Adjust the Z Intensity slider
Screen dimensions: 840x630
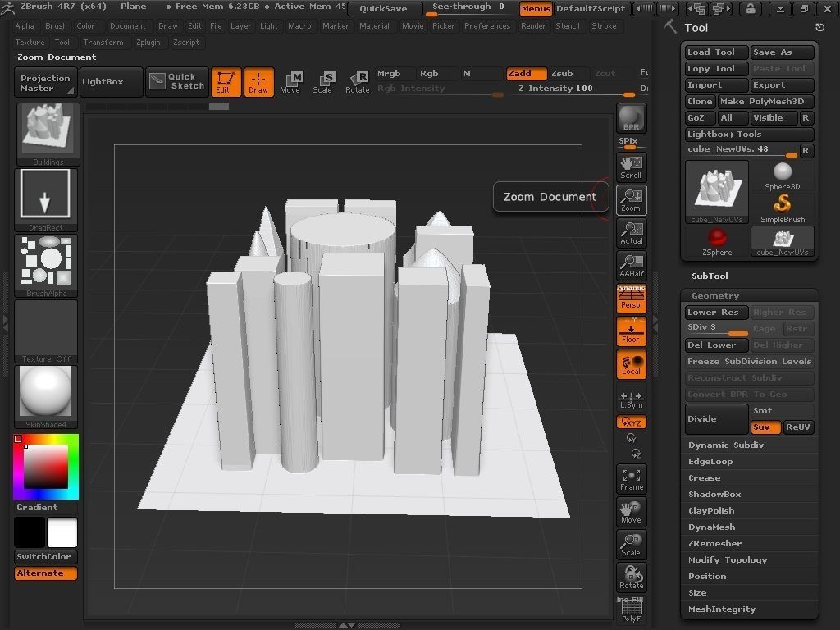click(577, 89)
